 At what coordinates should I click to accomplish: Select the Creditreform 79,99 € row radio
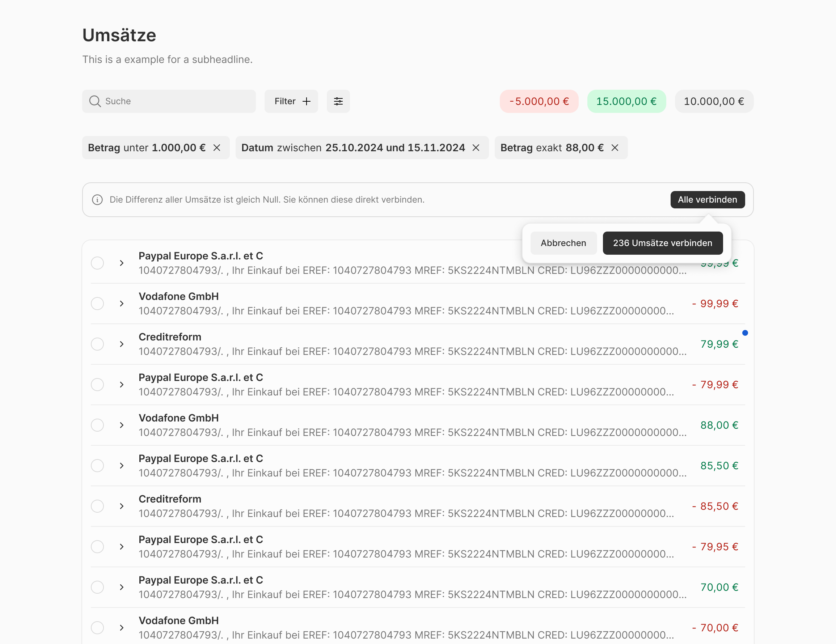click(97, 344)
